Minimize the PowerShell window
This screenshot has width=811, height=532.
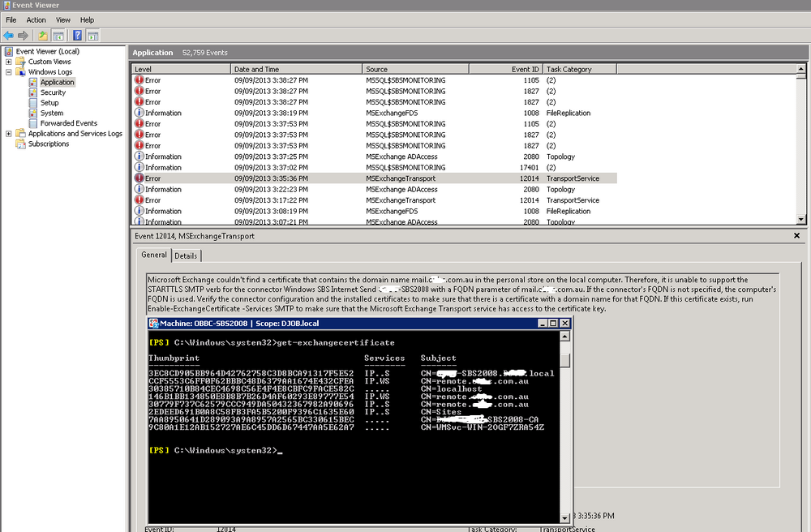pos(543,323)
